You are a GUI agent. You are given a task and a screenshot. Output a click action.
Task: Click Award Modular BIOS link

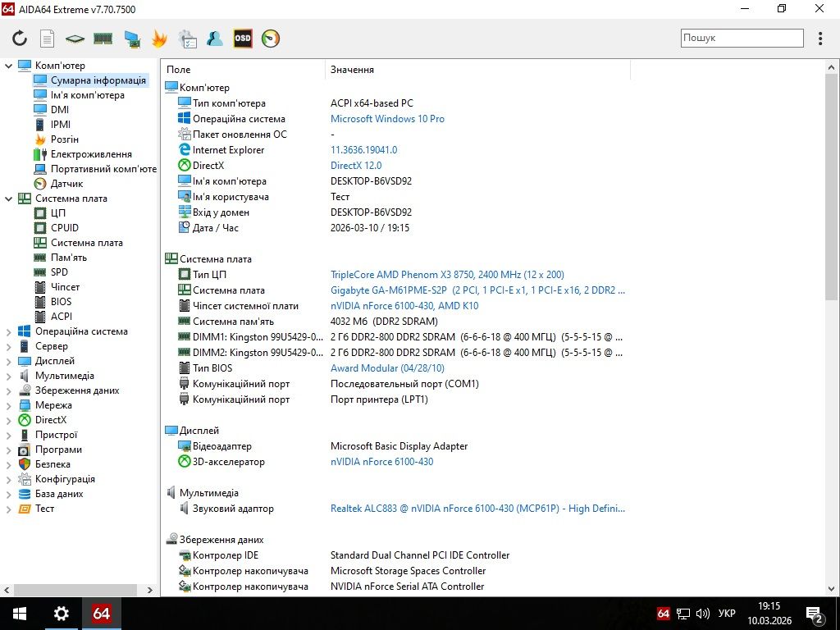point(387,368)
